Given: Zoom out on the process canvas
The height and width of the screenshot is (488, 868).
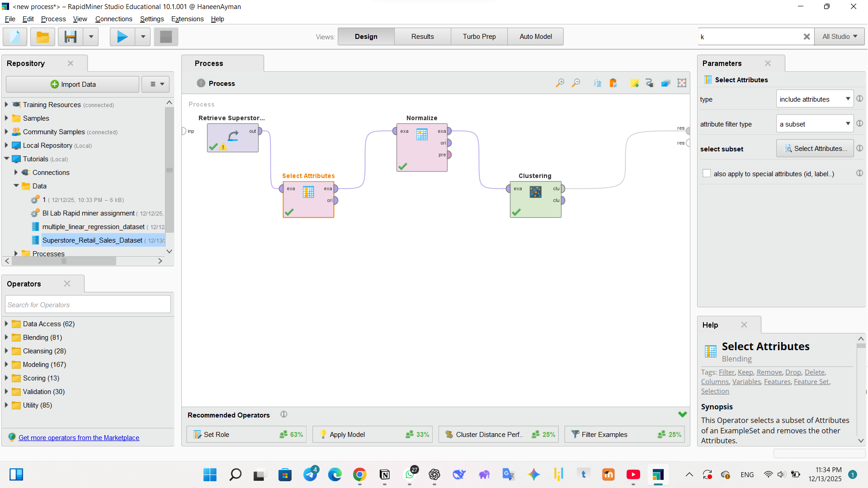Looking at the screenshot, I should pyautogui.click(x=576, y=83).
